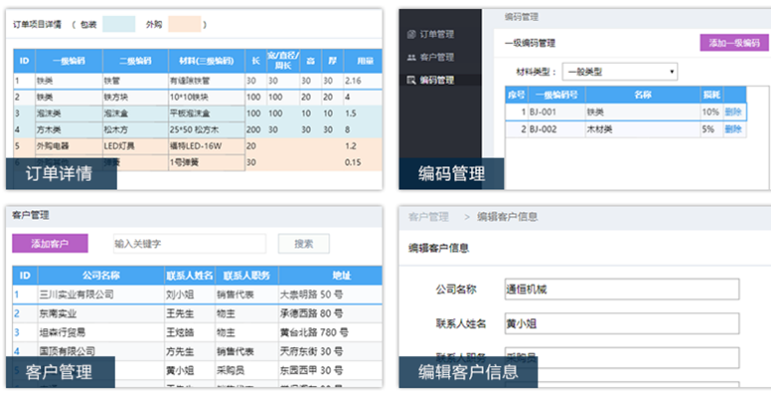
Task: Click address 承德西路 80 号
Action: [311, 313]
